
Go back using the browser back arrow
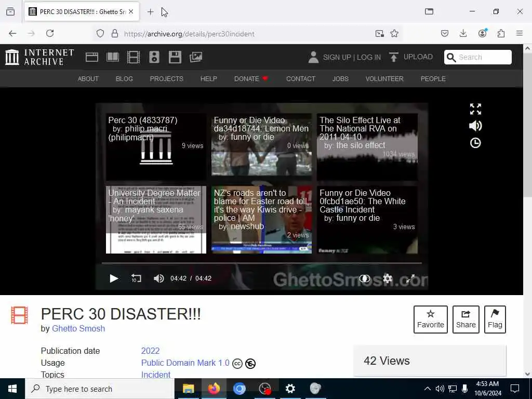12,33
